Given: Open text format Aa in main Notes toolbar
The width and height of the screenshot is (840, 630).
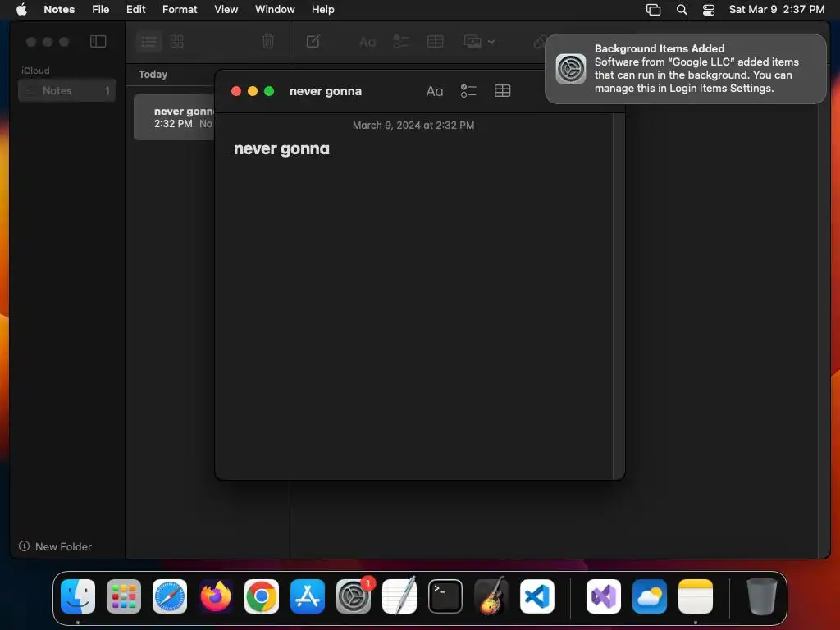Looking at the screenshot, I should tap(367, 42).
